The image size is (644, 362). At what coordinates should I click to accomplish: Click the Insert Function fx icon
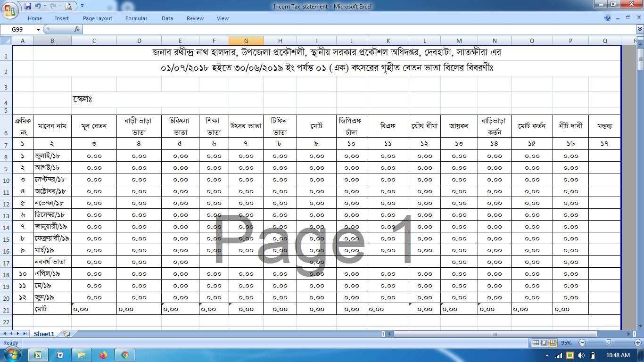(77, 29)
